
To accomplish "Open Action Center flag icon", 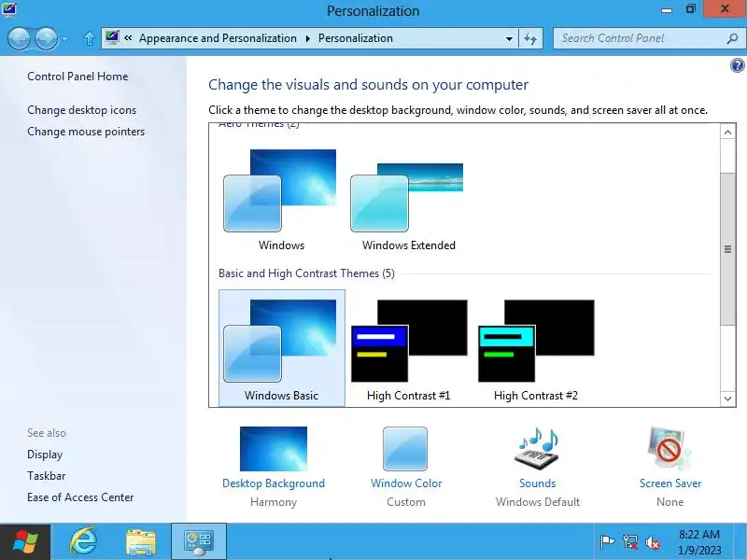I will click(607, 542).
